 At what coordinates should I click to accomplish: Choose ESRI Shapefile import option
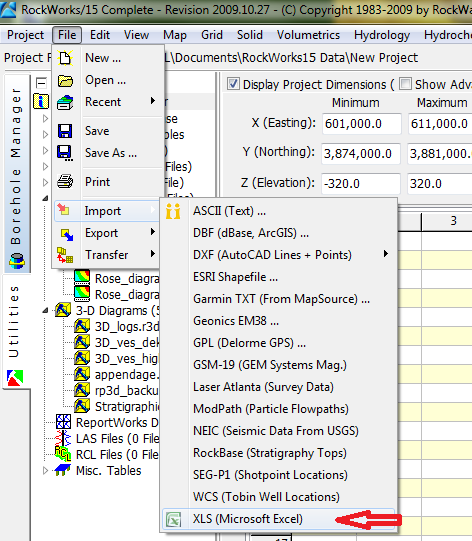point(279,277)
